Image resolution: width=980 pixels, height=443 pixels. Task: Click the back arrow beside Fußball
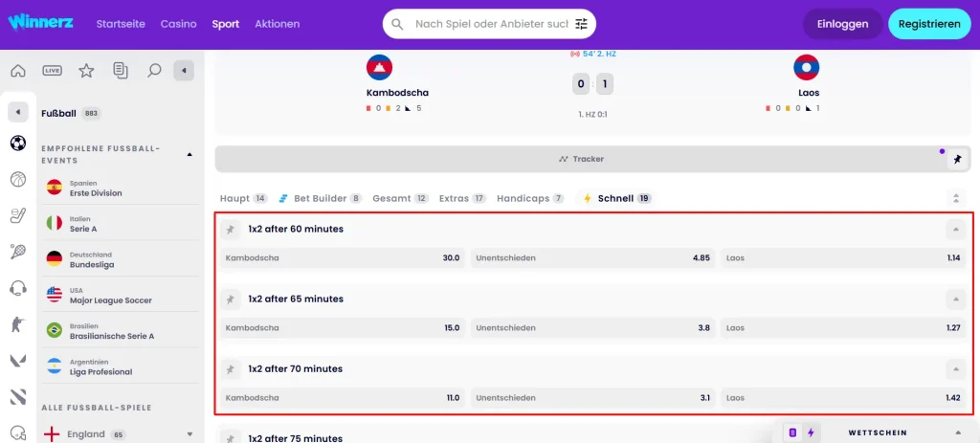pyautogui.click(x=18, y=113)
